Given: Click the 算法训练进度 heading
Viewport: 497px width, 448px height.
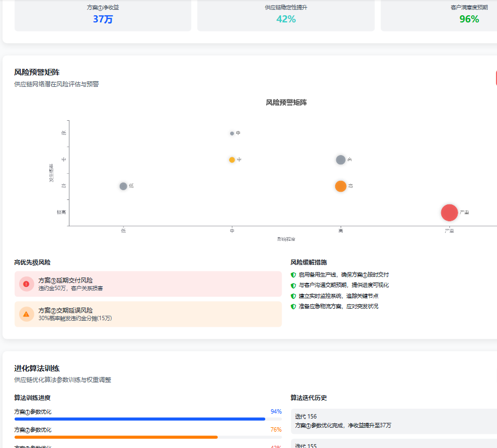Looking at the screenshot, I should pos(32,398).
